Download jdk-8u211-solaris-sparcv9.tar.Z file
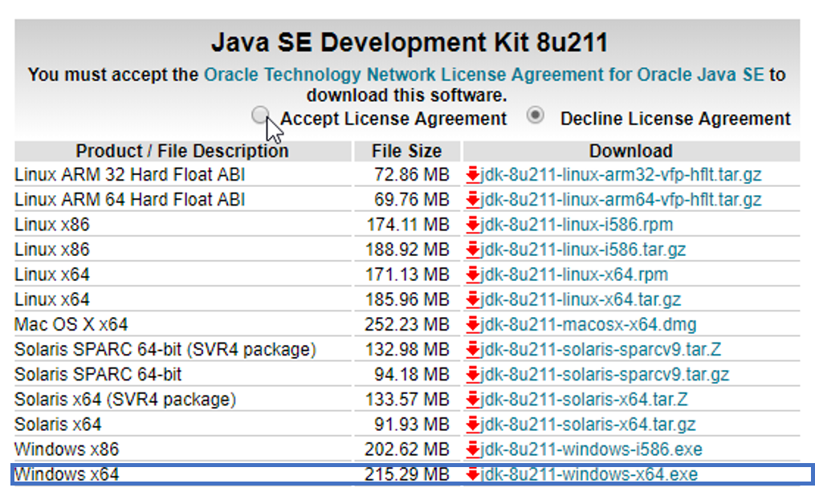Viewport: 815px width, 504px height. coord(601,349)
